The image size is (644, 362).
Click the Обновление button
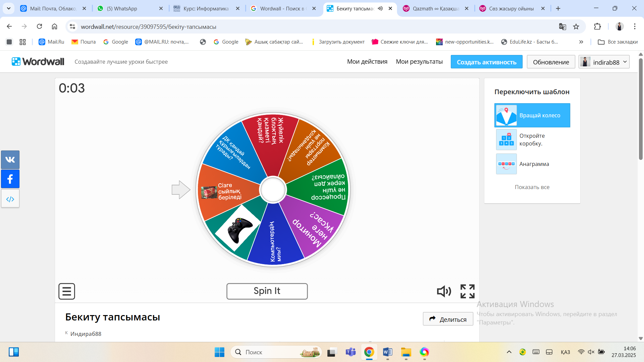551,62
